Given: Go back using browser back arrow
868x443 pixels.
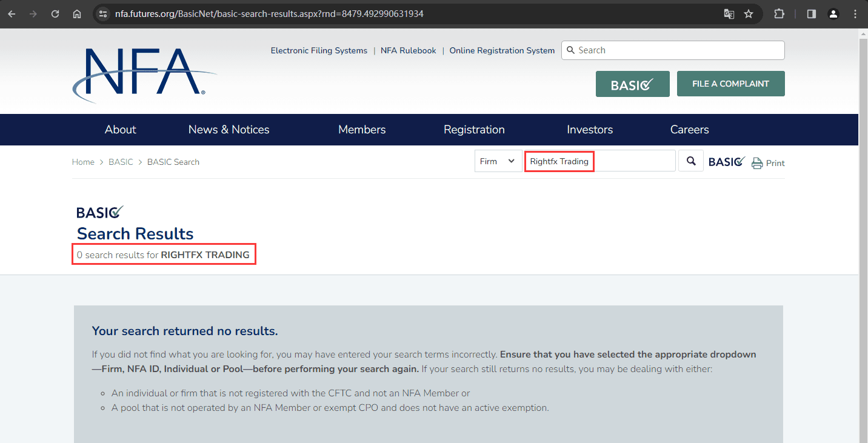Looking at the screenshot, I should pyautogui.click(x=12, y=14).
